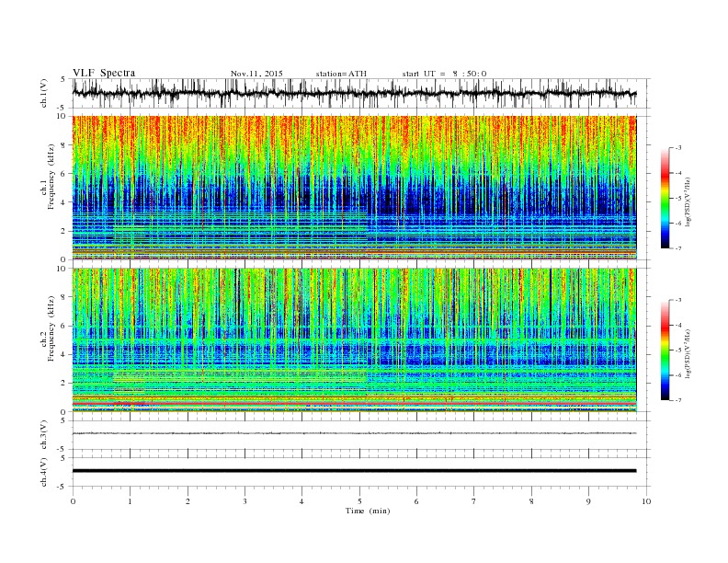Screen dimensions: 728x563
Task: Click the "2" tick on the time axis
Action: (188, 501)
